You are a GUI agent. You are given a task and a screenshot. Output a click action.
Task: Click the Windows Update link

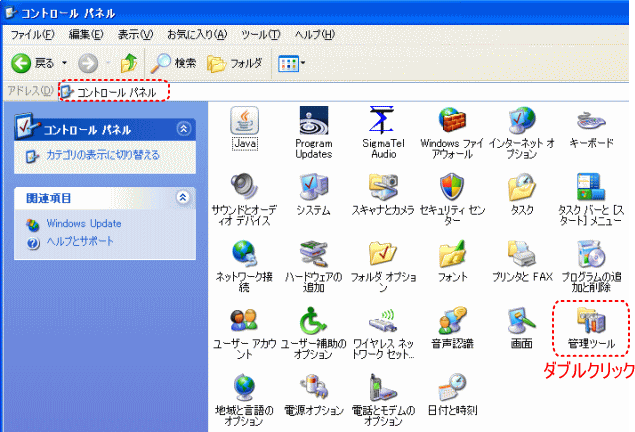point(83,224)
